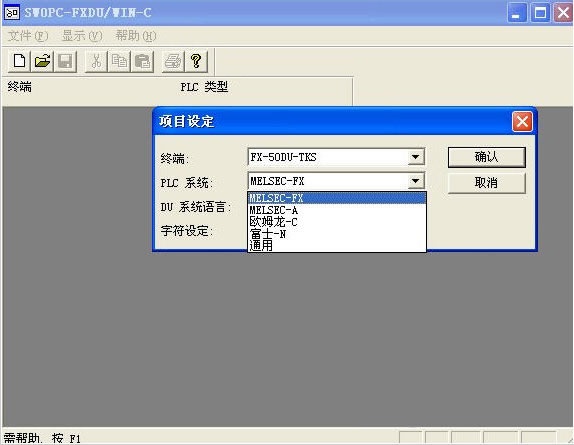Click the New file toolbar icon
The height and width of the screenshot is (445, 574).
click(19, 61)
